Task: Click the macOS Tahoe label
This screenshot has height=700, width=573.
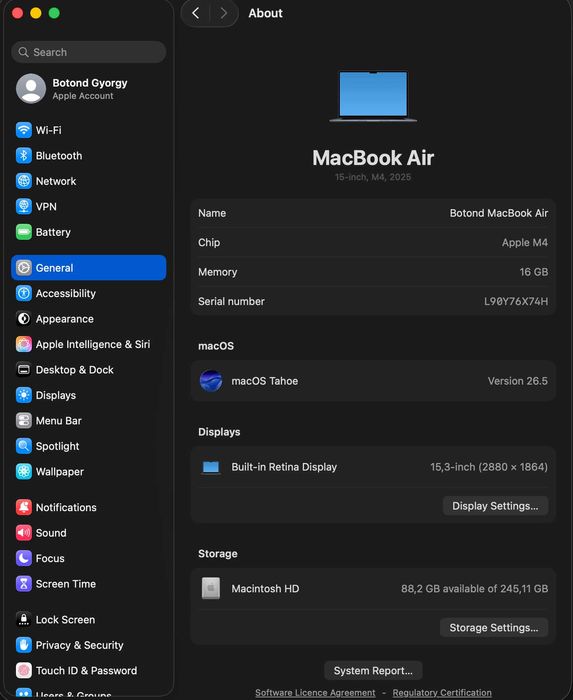Action: click(265, 381)
